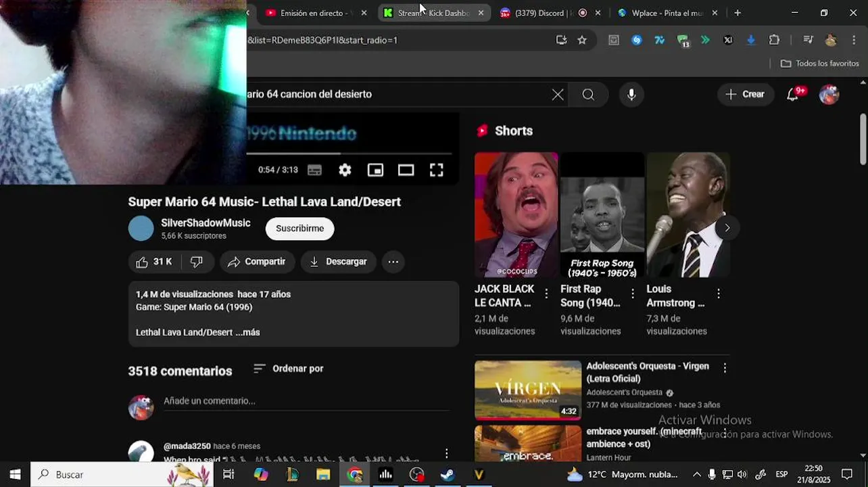Switch to Stream Kick Dashboard tab
868x487 pixels.
434,13
